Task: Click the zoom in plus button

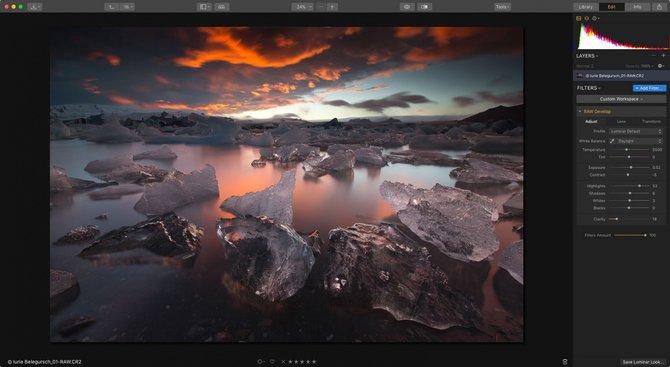Action: (332, 7)
